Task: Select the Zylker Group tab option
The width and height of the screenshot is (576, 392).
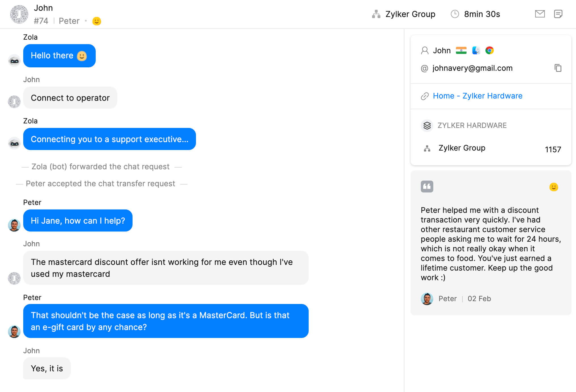Action: (403, 14)
